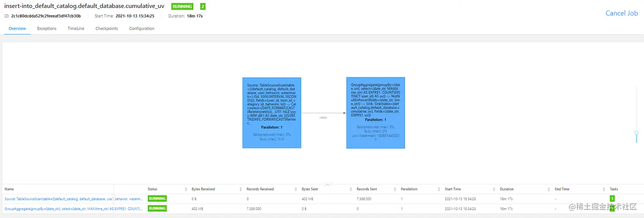Sort the table by Bytes Sent

click(x=351, y=189)
